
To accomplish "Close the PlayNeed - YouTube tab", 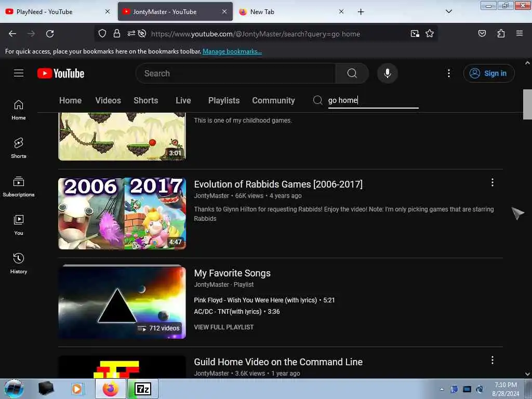I will pyautogui.click(x=108, y=11).
